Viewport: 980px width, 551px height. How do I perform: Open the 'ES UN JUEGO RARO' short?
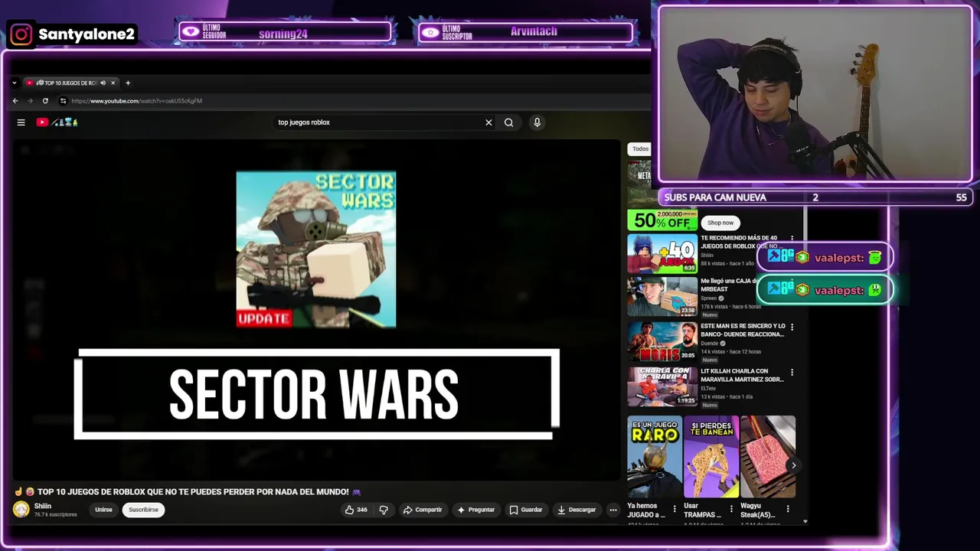(655, 457)
